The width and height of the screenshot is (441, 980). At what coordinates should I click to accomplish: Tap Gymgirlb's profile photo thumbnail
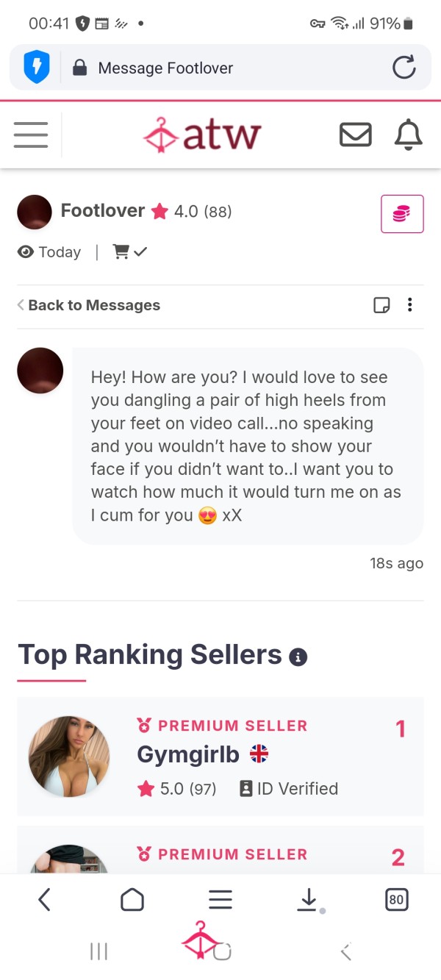pyautogui.click(x=69, y=757)
